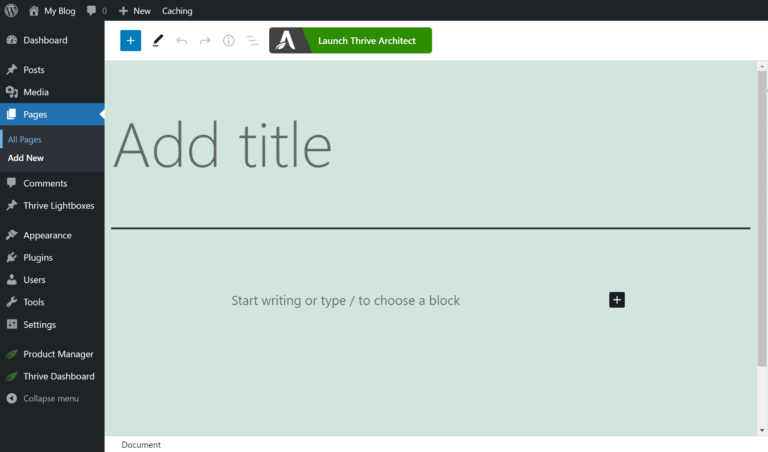
Task: Click the WordPress logo icon
Action: [x=11, y=11]
